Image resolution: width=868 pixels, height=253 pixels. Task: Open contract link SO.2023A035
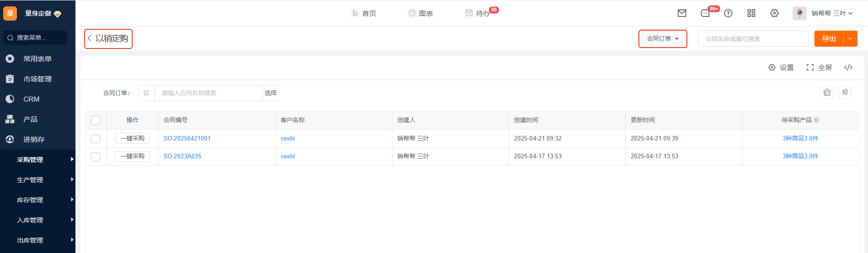tap(182, 156)
